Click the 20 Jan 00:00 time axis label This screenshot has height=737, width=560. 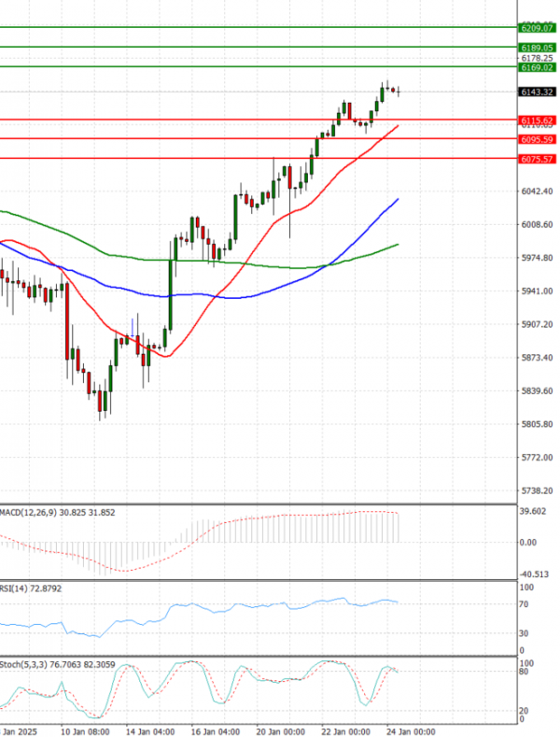coord(281,731)
